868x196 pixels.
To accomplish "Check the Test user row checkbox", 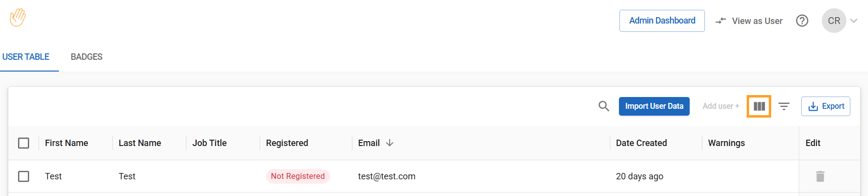I will coord(24,176).
